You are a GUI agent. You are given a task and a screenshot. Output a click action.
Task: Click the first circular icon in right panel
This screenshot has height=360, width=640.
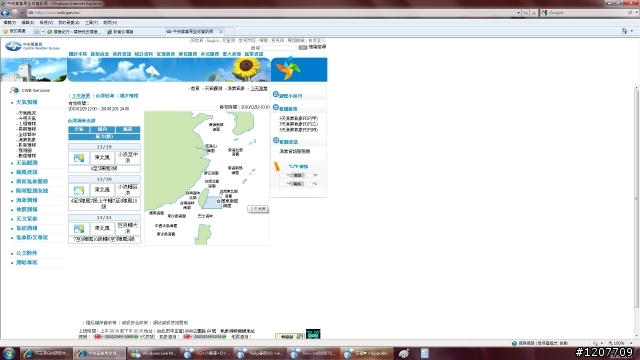tap(276, 95)
